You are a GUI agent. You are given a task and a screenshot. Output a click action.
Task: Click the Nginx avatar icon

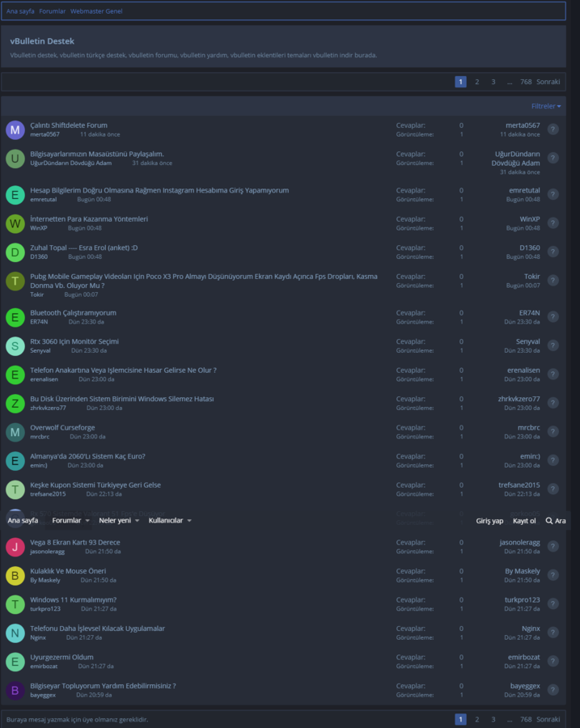coord(15,633)
